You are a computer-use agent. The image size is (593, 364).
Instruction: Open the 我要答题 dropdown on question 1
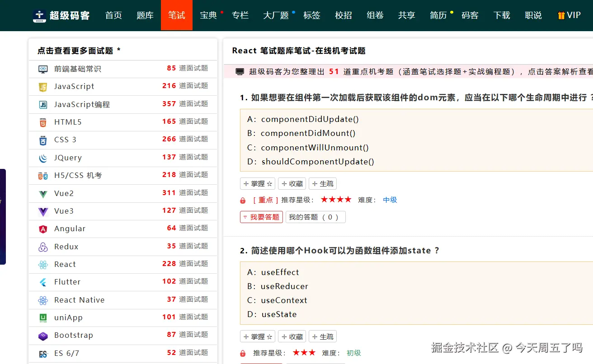261,217
